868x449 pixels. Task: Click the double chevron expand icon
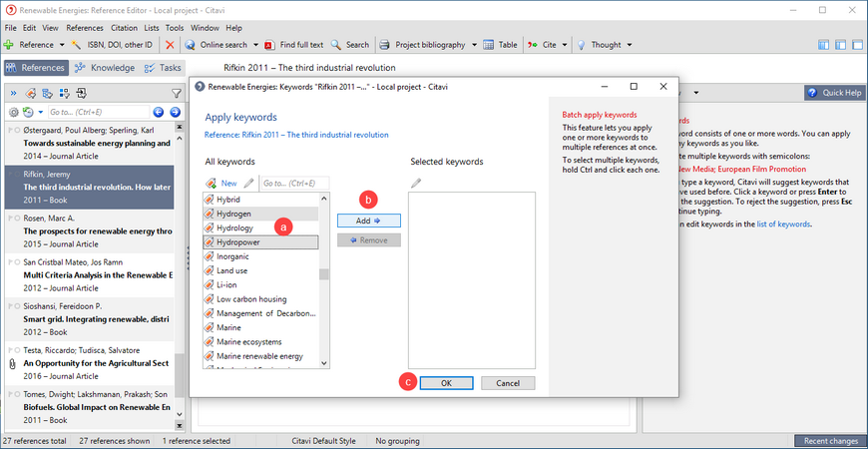(14, 93)
